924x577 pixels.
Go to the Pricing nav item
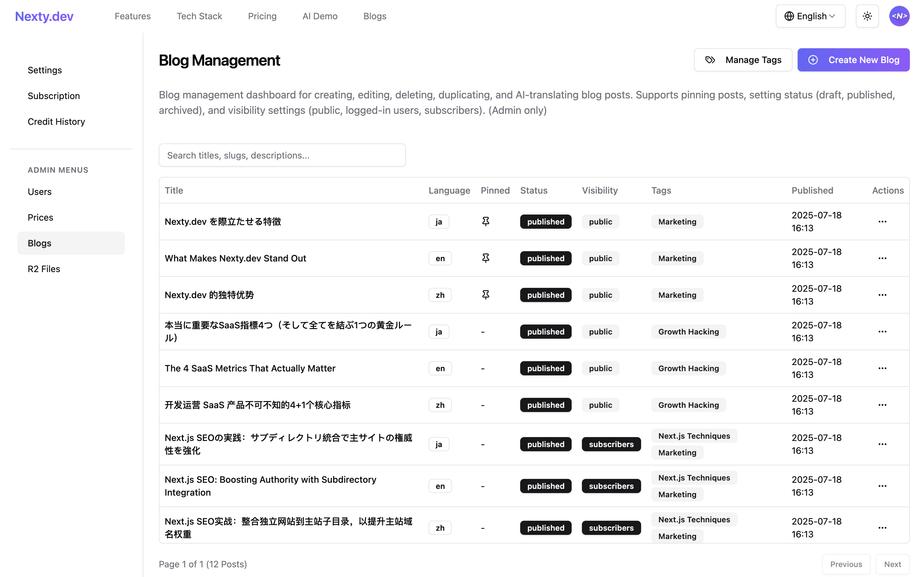point(262,16)
